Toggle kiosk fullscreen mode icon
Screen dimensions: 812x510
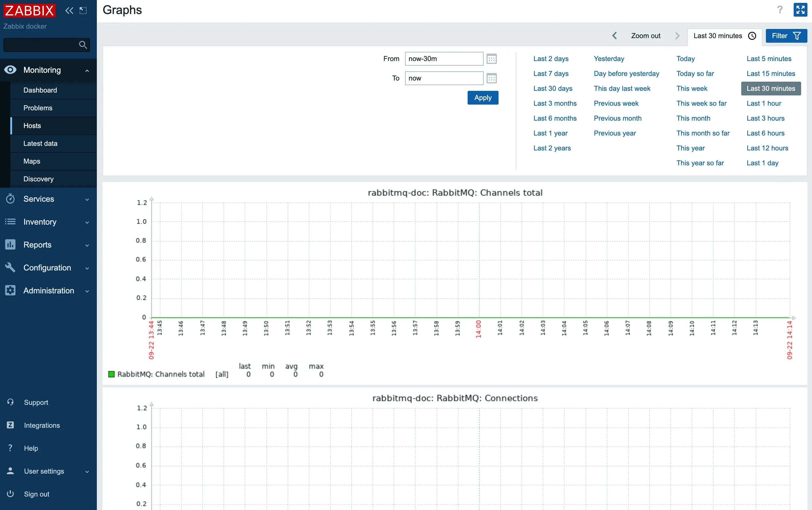coord(800,9)
